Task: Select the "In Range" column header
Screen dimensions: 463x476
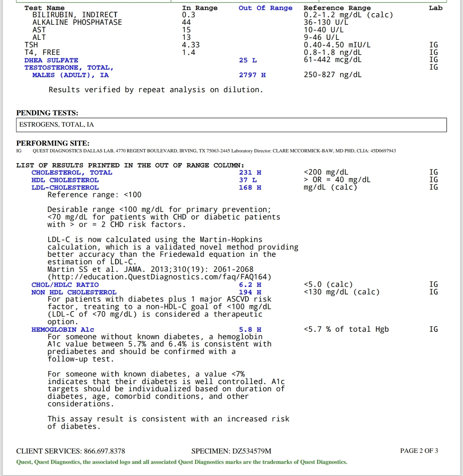Action: [x=200, y=8]
